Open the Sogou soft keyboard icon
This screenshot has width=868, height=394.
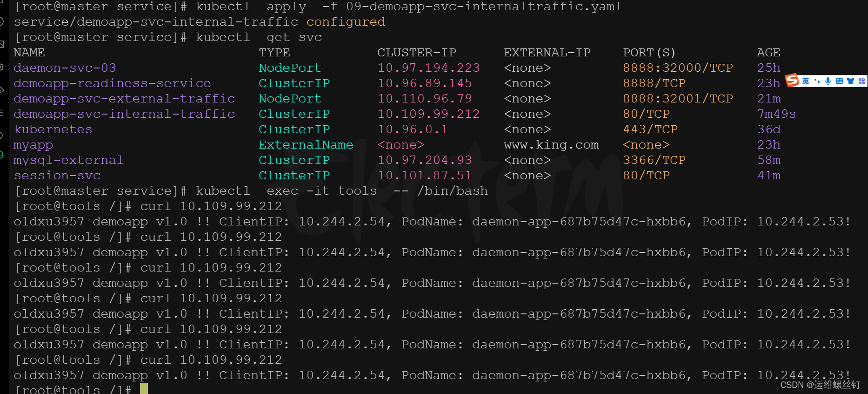[839, 81]
